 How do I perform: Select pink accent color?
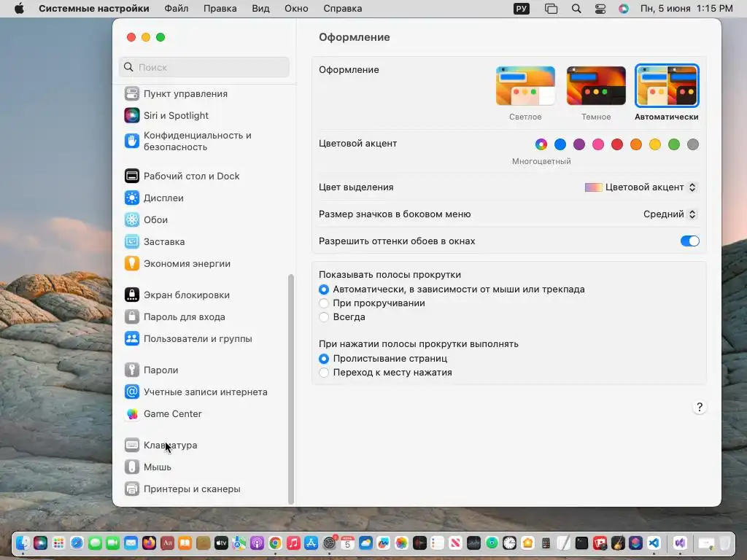tap(598, 144)
